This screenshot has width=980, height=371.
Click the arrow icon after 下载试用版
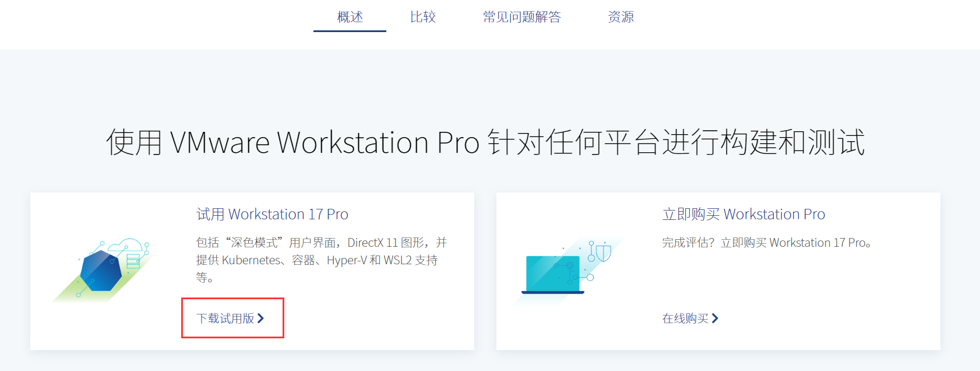pyautogui.click(x=260, y=318)
